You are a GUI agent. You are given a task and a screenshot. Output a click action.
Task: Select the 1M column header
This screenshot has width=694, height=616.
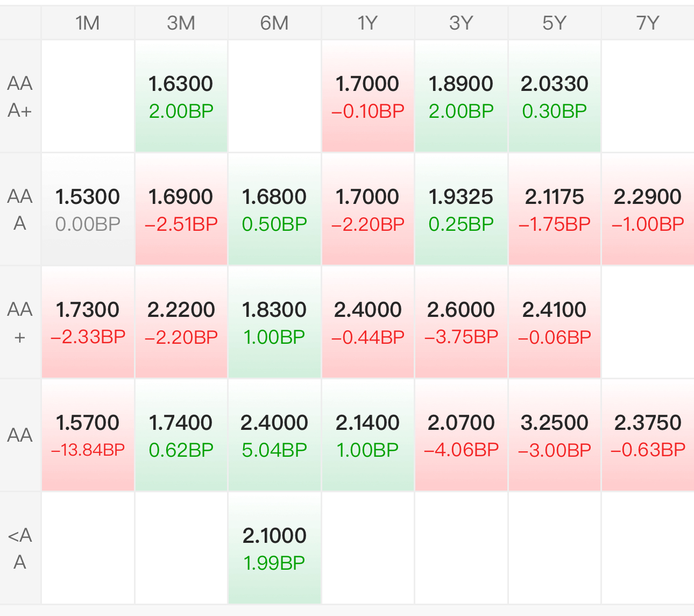88,23
